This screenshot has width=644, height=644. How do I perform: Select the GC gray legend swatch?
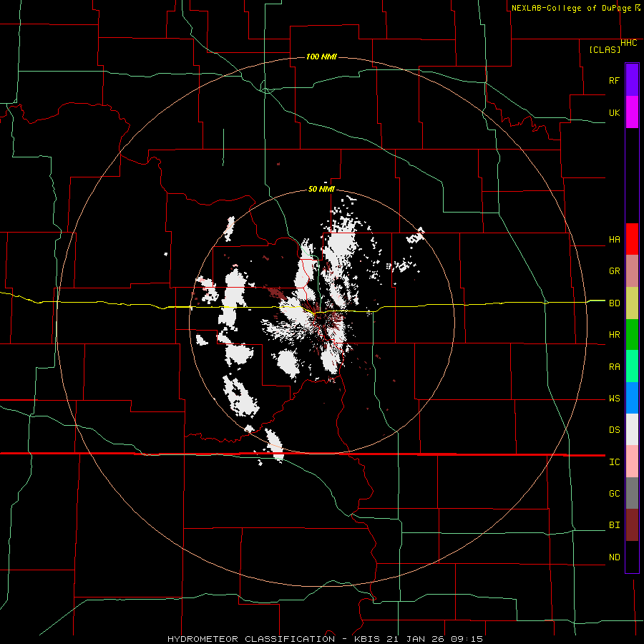632,493
